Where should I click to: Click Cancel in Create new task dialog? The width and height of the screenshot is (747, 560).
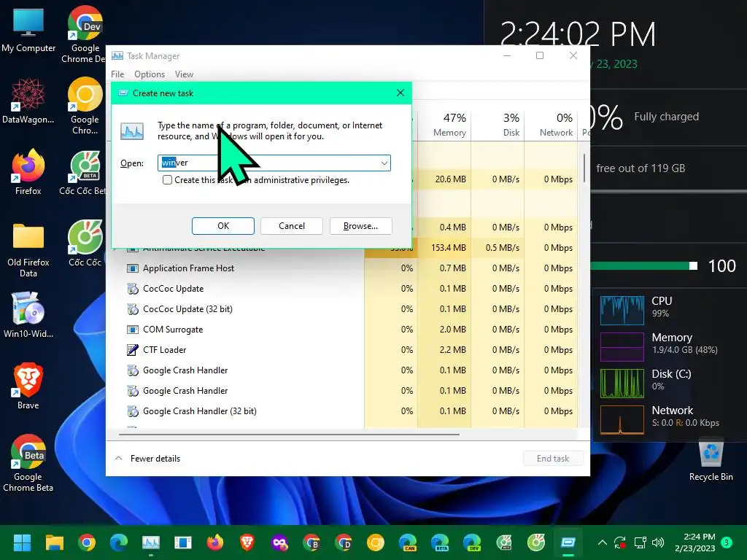click(292, 226)
